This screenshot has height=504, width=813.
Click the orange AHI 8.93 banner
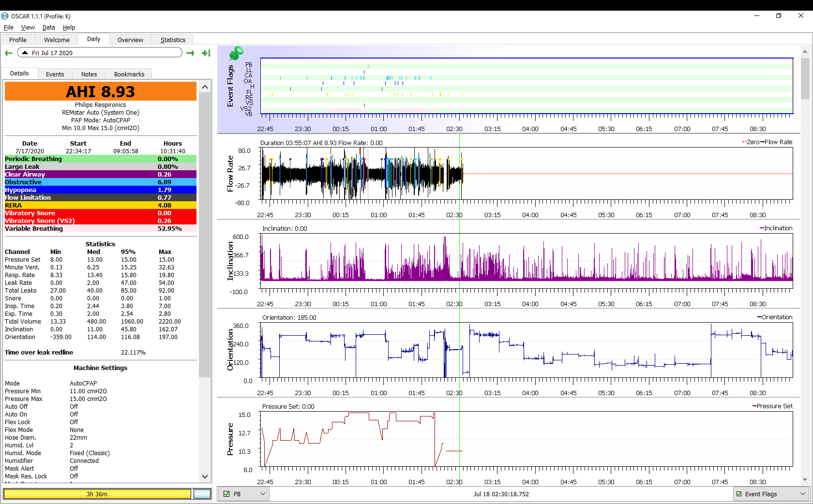pyautogui.click(x=101, y=91)
